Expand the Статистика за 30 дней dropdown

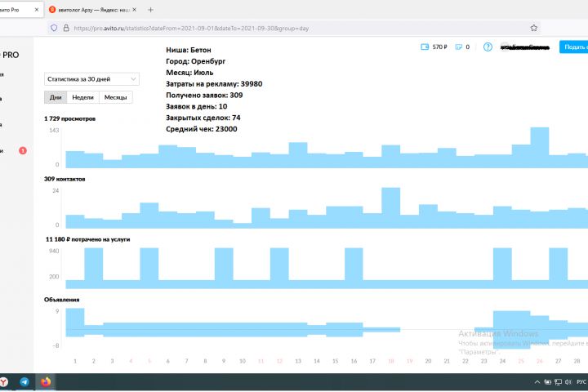tap(91, 79)
